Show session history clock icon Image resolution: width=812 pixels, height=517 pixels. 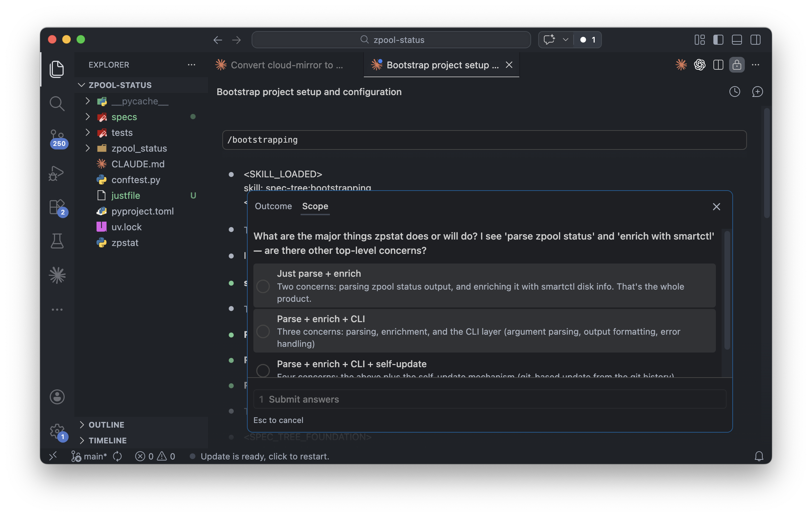734,92
